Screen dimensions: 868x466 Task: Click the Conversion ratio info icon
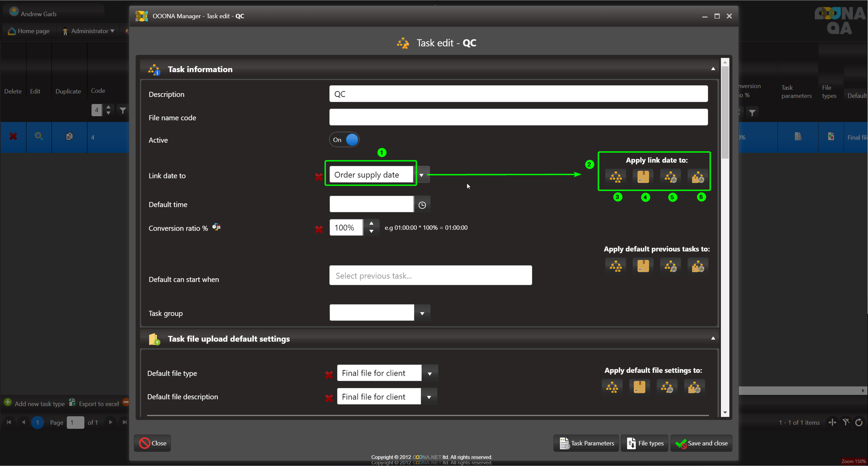[216, 227]
